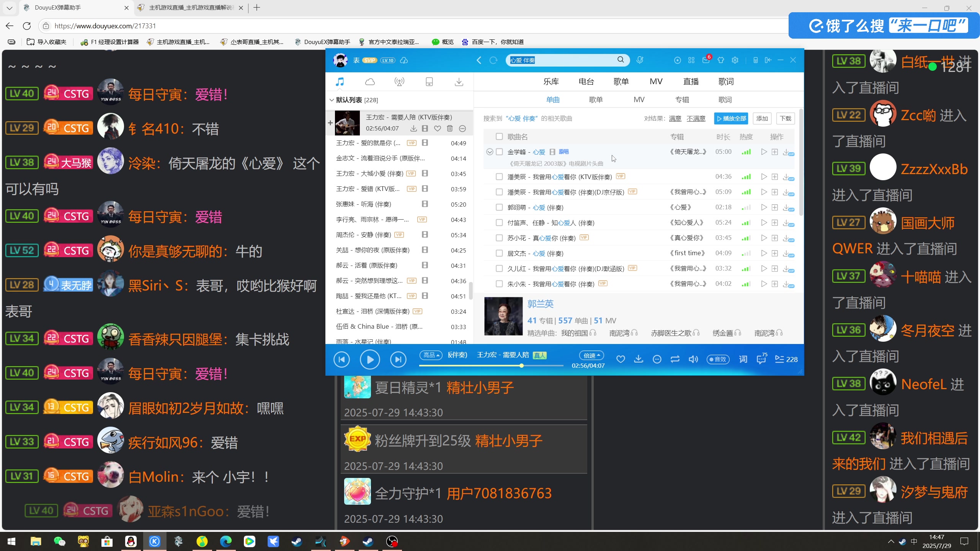Open Microsoft Edge from the taskbar

click(x=225, y=541)
